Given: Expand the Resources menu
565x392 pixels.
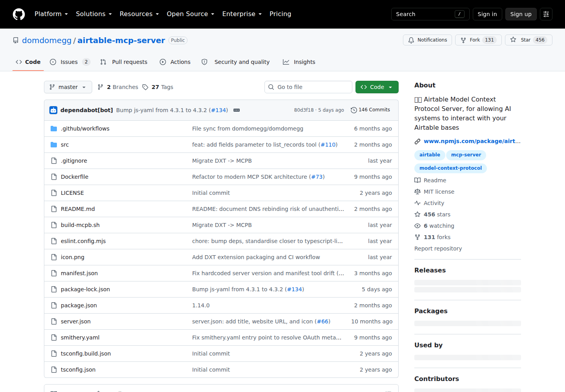Looking at the screenshot, I should pos(139,14).
